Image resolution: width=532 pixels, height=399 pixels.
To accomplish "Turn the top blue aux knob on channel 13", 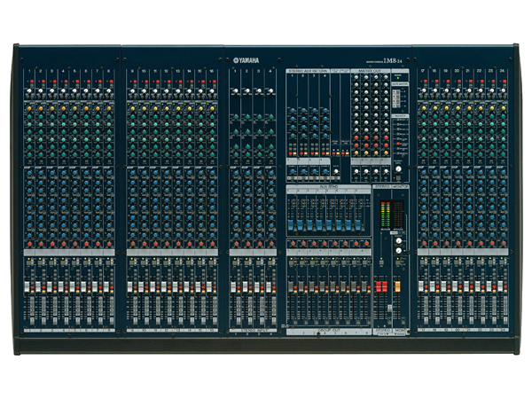I will pos(178,174).
